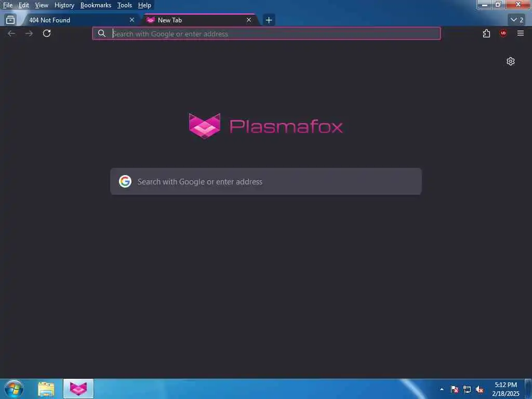532x399 pixels.
Task: Open a new tab with the plus button
Action: coord(269,20)
